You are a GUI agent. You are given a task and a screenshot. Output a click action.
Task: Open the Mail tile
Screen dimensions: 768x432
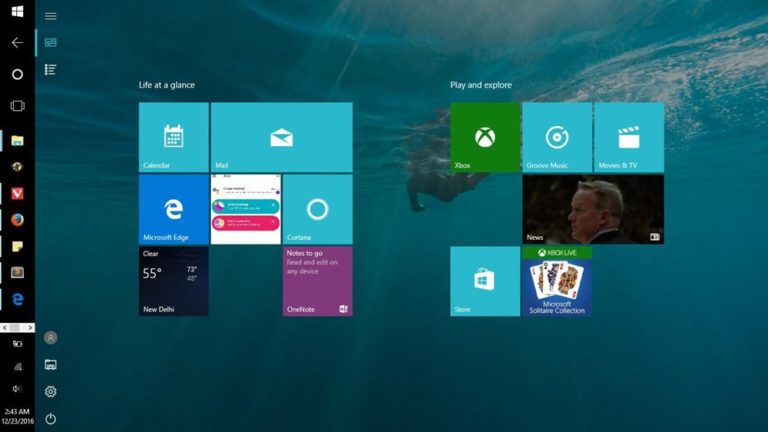282,137
